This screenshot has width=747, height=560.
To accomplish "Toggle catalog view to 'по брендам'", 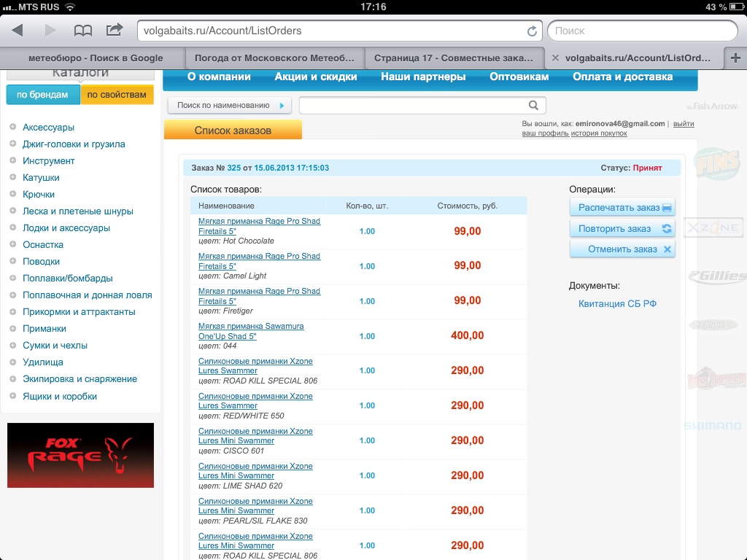I will coord(42,95).
